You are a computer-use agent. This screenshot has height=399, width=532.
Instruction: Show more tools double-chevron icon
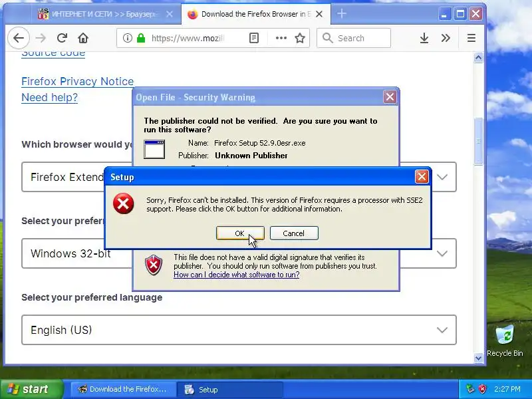[446, 38]
